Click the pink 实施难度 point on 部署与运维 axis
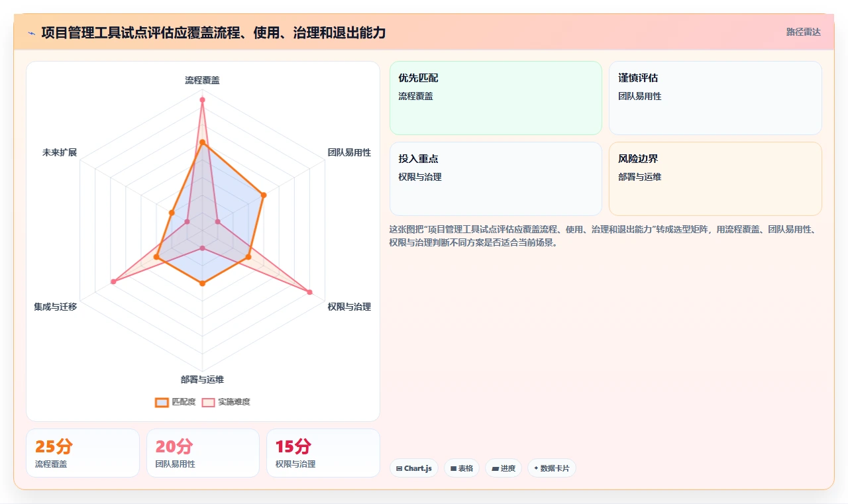848x504 pixels. coord(202,248)
